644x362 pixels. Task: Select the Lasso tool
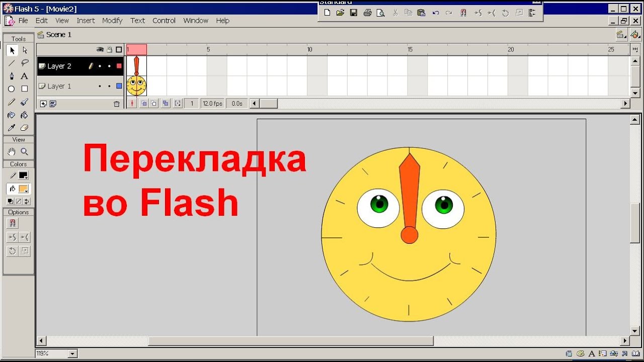point(25,63)
